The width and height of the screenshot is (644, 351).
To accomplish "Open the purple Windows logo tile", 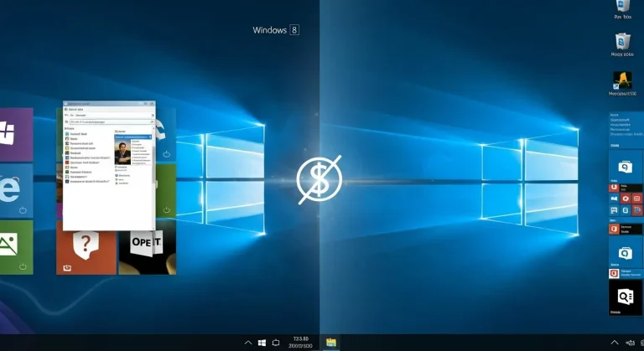I will pyautogui.click(x=16, y=134).
